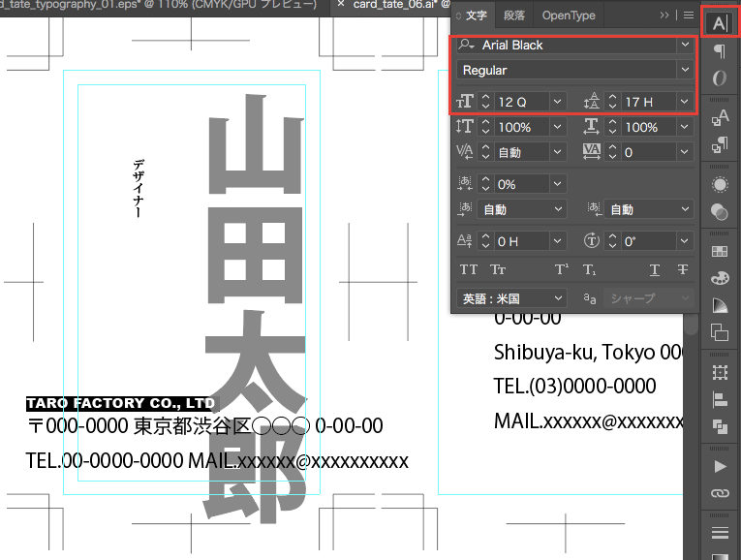Toggle All Caps text style

coord(468,270)
